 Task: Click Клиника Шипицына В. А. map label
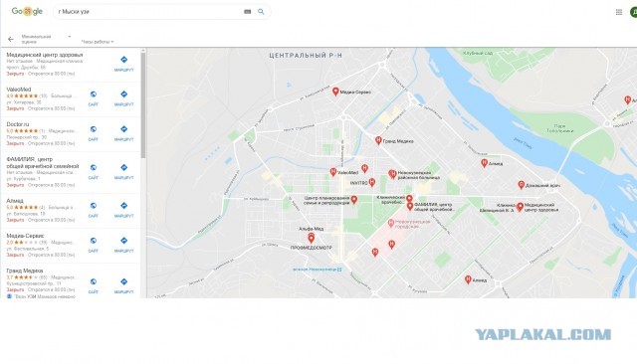(497, 208)
